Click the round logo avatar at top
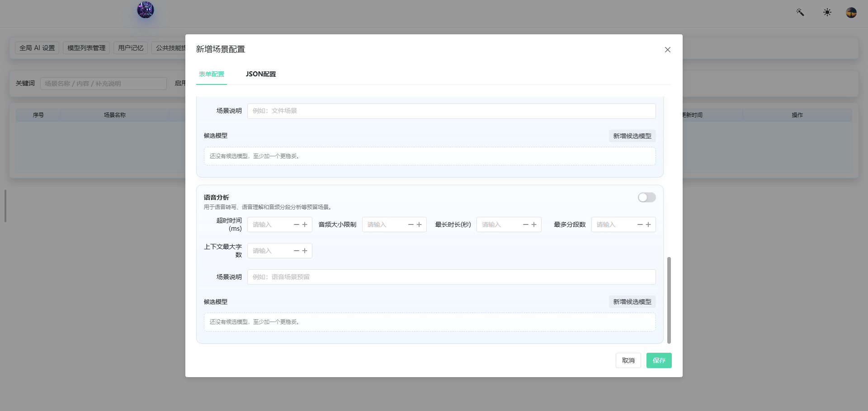This screenshot has height=411, width=868. point(146,9)
